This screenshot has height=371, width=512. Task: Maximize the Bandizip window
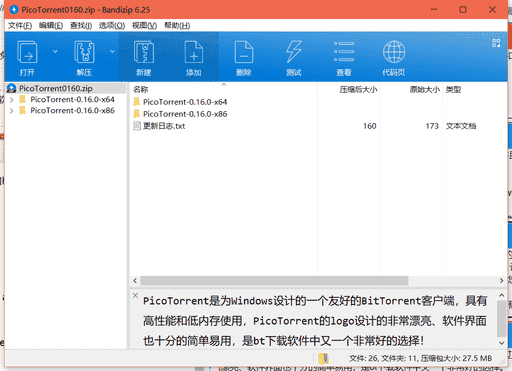(463, 10)
